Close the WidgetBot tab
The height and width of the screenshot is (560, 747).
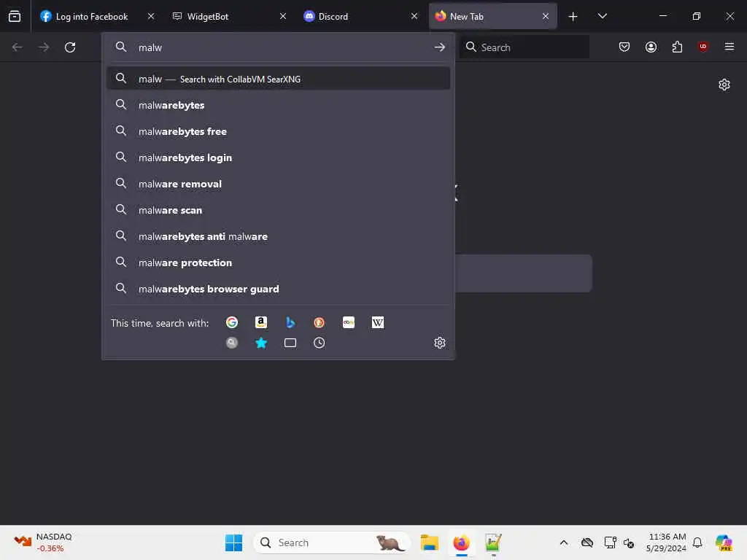[283, 16]
